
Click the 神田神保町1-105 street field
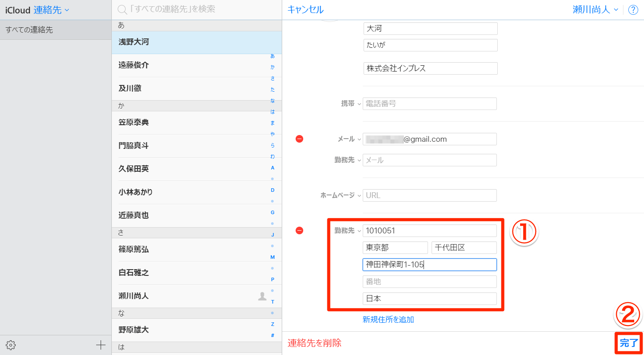(x=430, y=265)
